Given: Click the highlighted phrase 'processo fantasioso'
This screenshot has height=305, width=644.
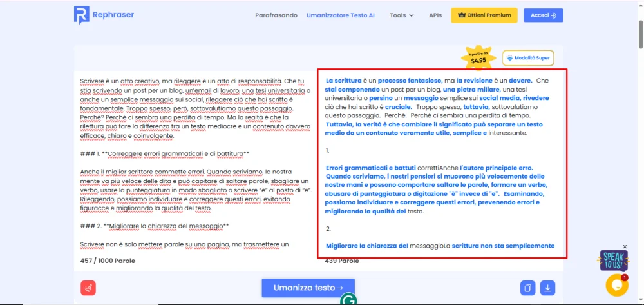Looking at the screenshot, I should [410, 80].
